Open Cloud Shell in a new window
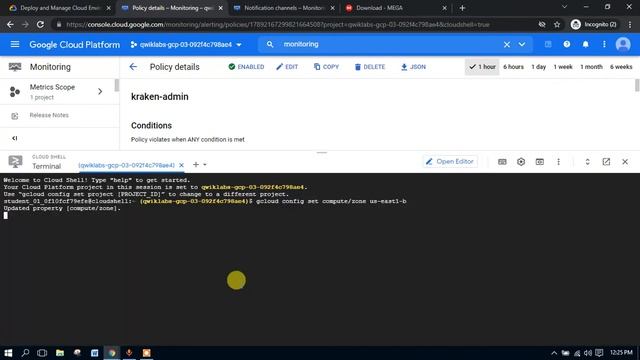640x360 pixels. coord(606,162)
